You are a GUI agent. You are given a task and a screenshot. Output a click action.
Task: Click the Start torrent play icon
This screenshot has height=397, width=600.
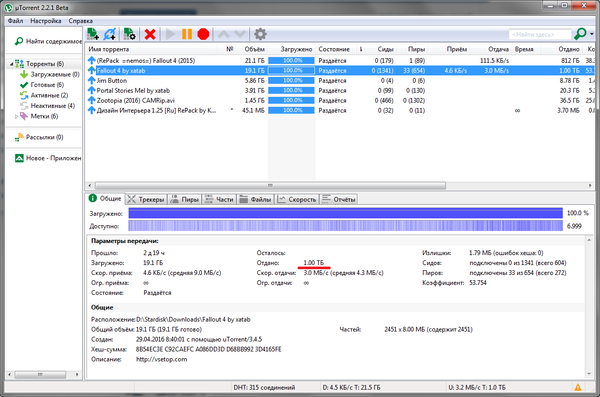pyautogui.click(x=171, y=34)
